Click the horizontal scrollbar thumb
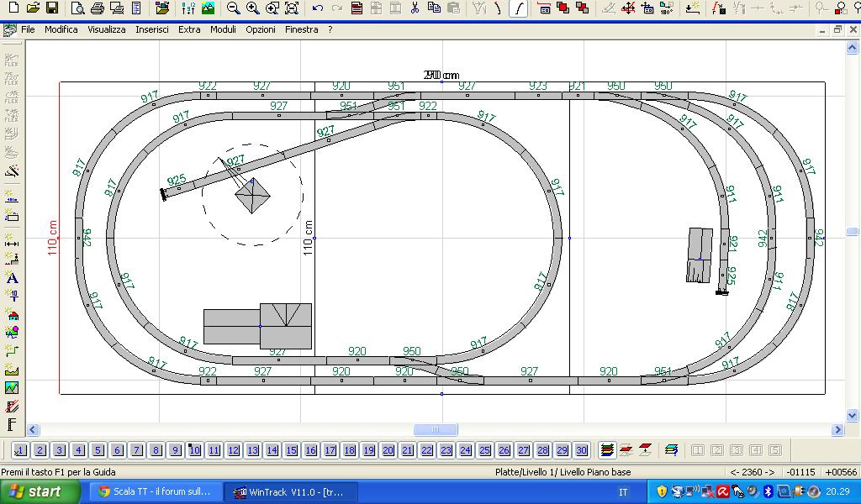 [x=436, y=430]
